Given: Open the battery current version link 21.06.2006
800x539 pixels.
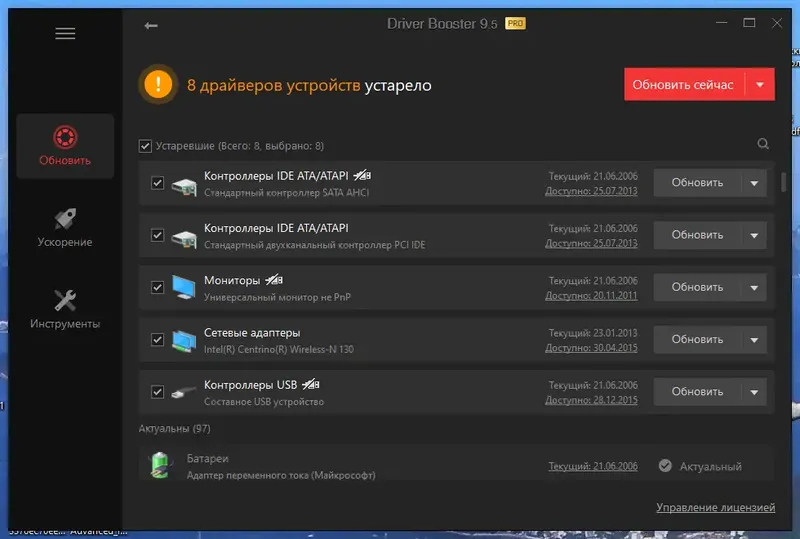Looking at the screenshot, I should (x=593, y=466).
